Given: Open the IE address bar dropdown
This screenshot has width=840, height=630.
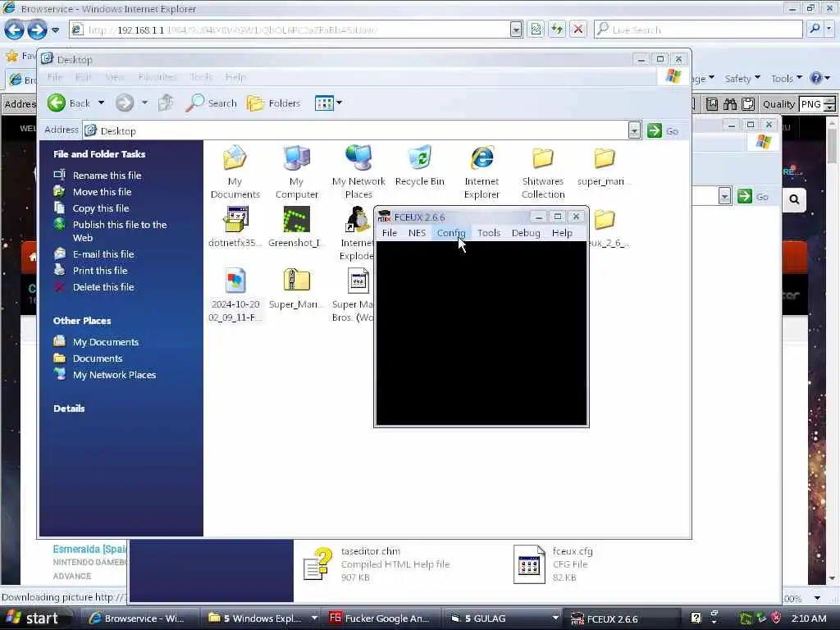Looking at the screenshot, I should click(x=516, y=30).
